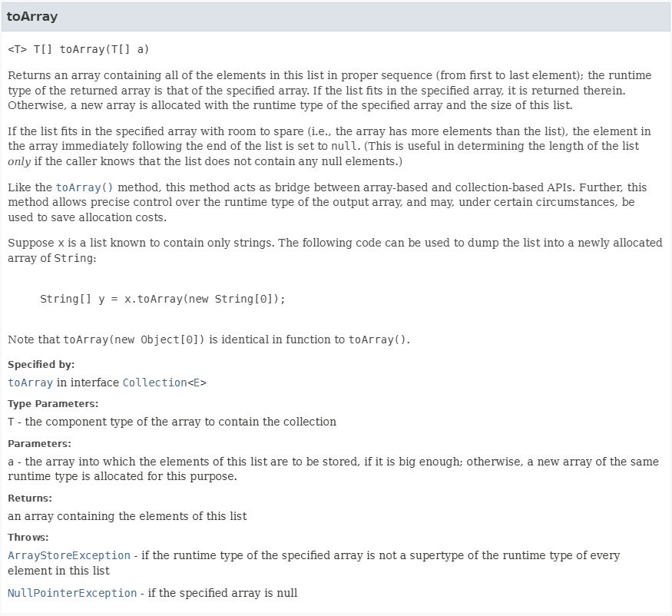This screenshot has width=672, height=616.
Task: Click the toArray section heading bar
Action: pos(336,17)
